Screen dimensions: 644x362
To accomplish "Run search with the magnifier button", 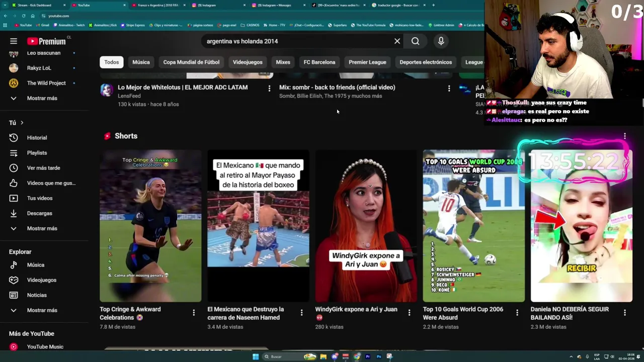I will tap(415, 41).
